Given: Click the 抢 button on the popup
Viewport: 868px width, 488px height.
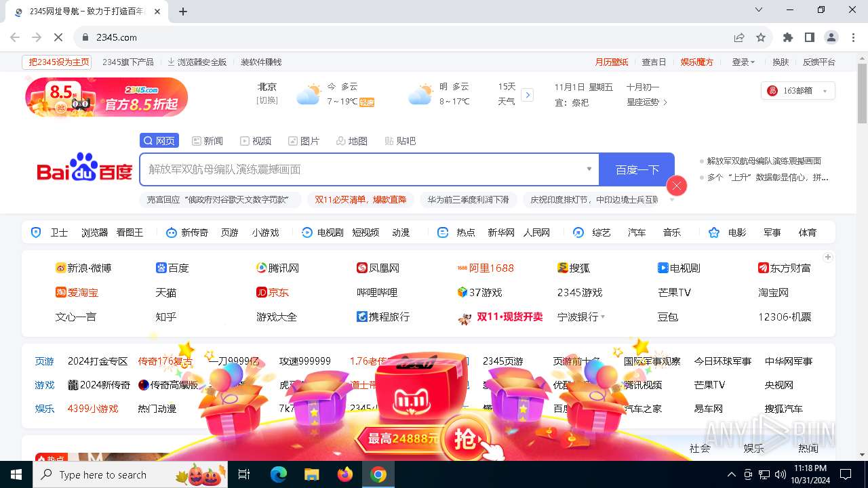Looking at the screenshot, I should point(465,441).
